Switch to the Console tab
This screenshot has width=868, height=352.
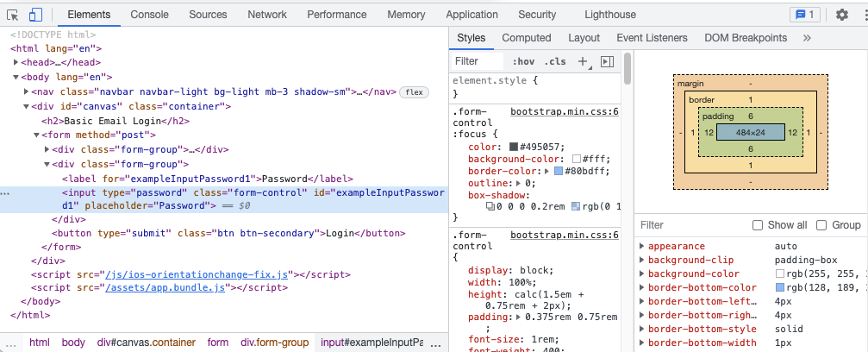149,15
